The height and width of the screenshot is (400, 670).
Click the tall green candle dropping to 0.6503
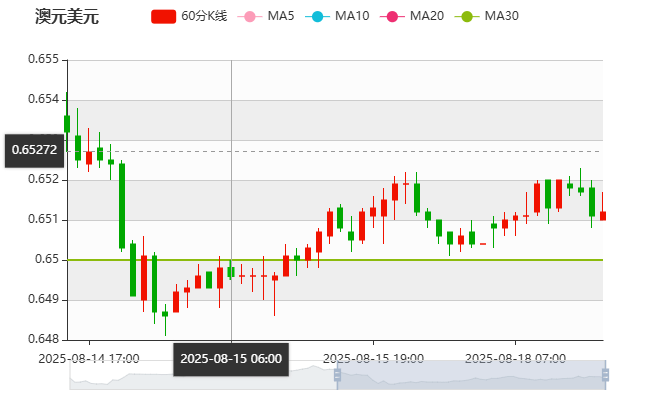click(x=122, y=206)
